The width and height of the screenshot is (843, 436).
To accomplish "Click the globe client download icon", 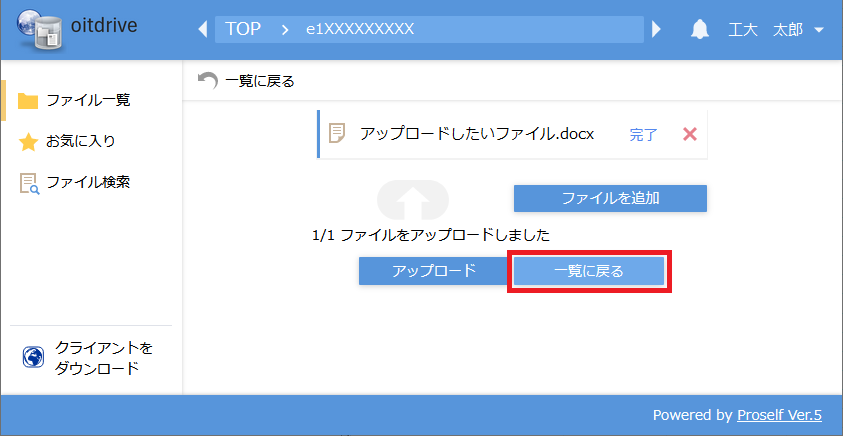I will tap(33, 358).
